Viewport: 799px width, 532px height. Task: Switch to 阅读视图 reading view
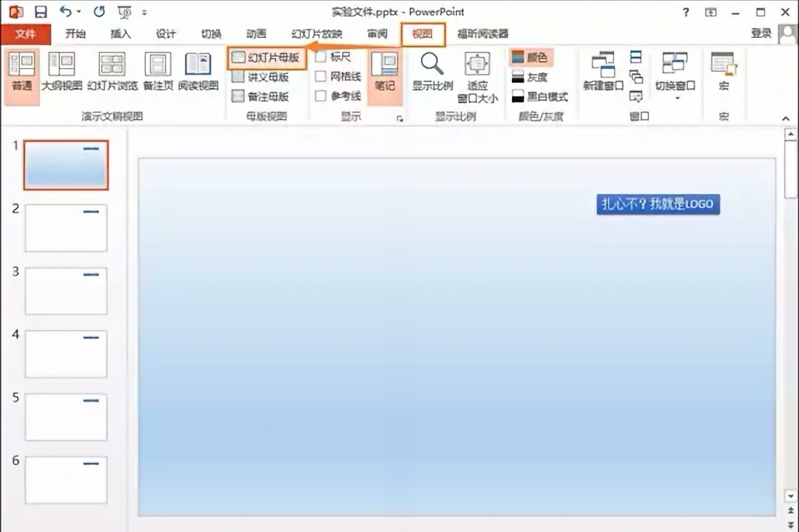coord(198,73)
